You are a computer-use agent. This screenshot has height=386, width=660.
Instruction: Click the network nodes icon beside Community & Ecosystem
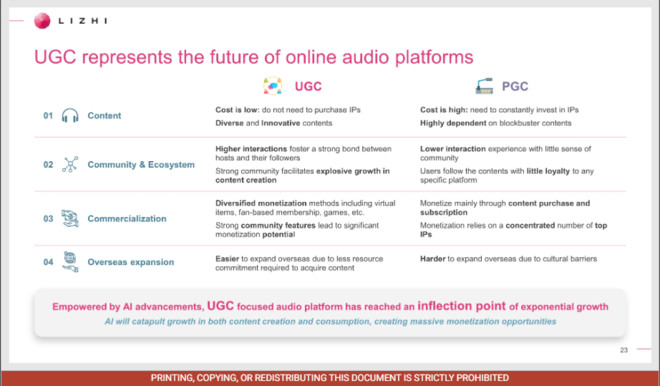tap(70, 164)
